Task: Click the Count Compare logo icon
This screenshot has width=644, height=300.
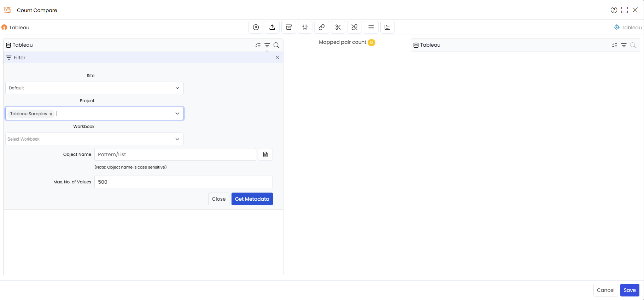Action: pos(7,10)
